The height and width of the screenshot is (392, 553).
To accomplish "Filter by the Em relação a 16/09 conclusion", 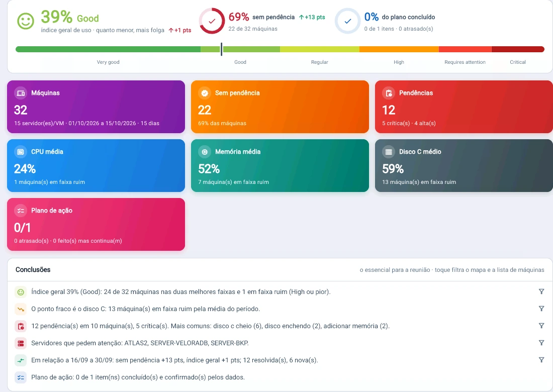I will point(541,360).
